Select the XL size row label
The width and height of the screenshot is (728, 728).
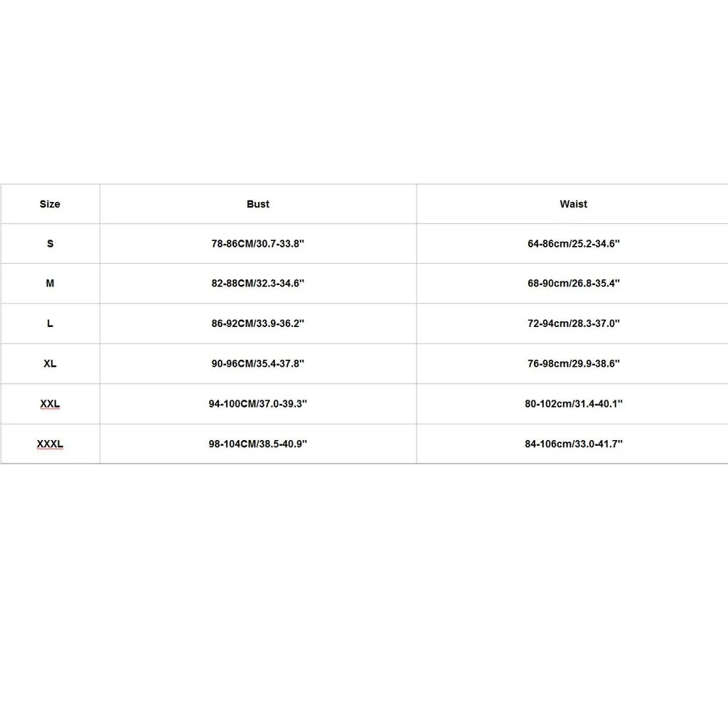(50, 363)
